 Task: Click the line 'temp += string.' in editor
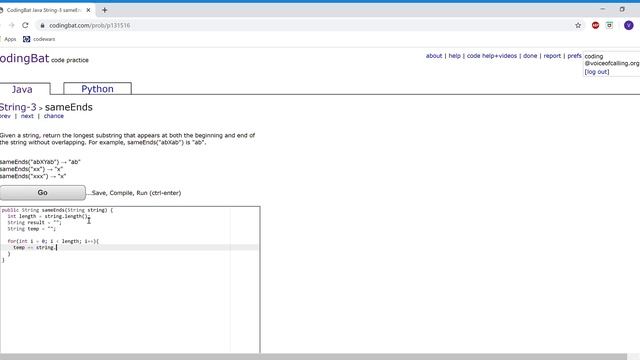[35, 247]
